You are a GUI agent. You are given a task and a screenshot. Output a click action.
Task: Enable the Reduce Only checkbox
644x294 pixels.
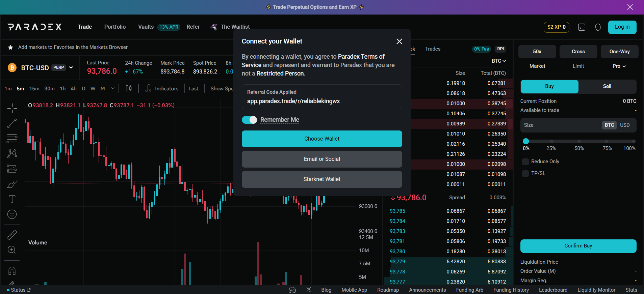(x=525, y=161)
